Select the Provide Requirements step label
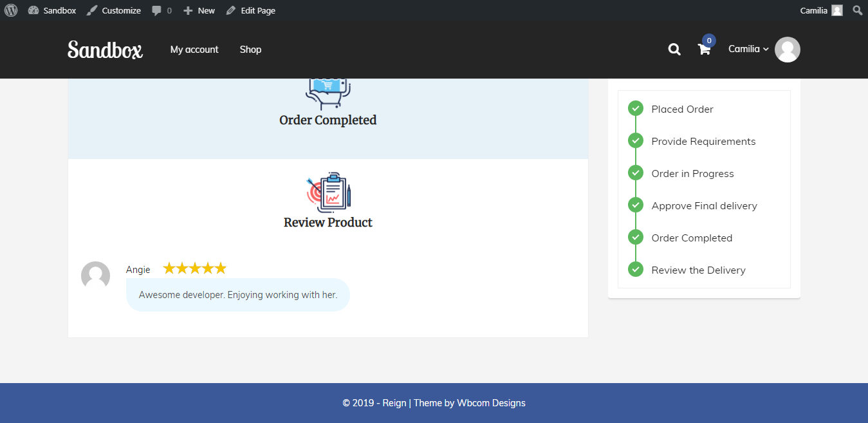Viewport: 868px width, 423px height. [703, 142]
